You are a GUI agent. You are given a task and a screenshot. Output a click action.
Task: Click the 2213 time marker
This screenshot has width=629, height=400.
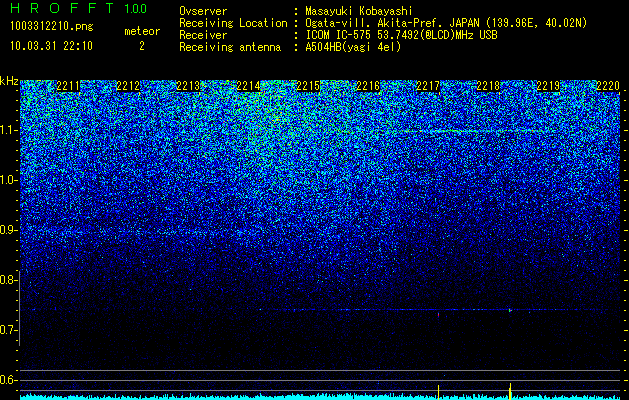188,86
